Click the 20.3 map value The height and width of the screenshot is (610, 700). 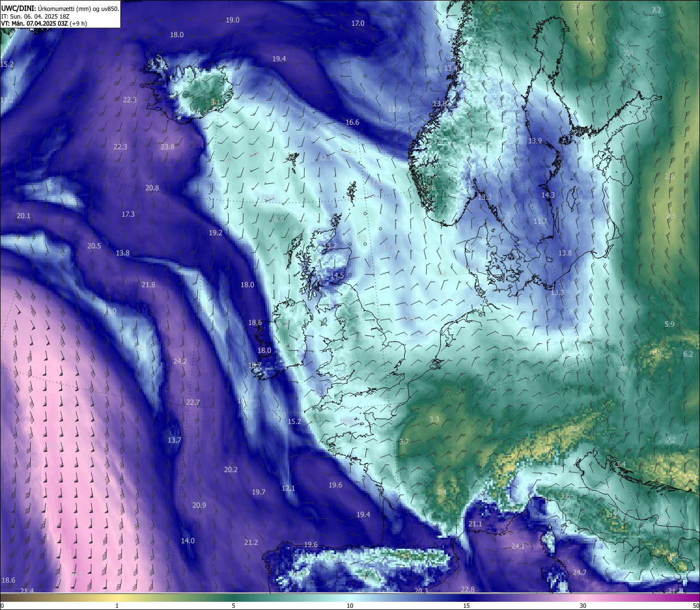pyautogui.click(x=421, y=591)
